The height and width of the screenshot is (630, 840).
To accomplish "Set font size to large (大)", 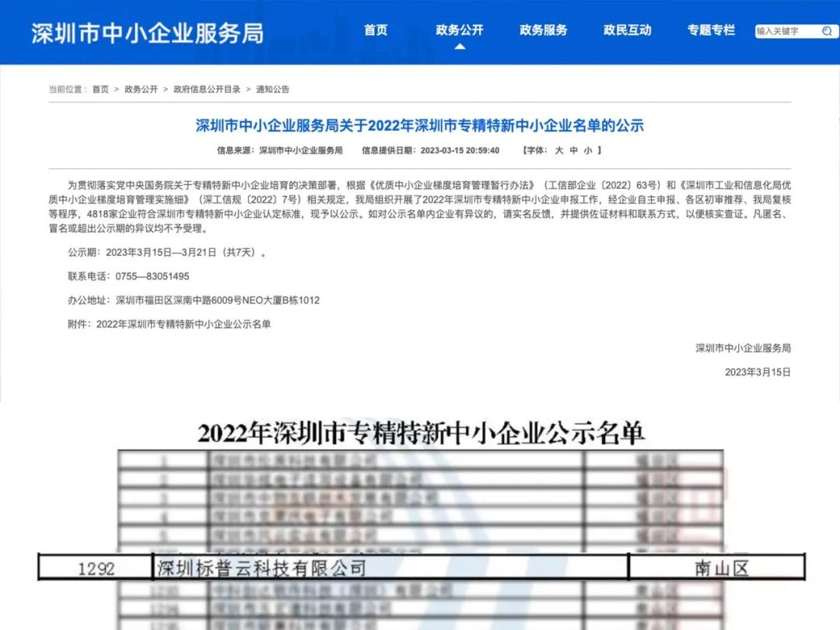I will pyautogui.click(x=558, y=150).
